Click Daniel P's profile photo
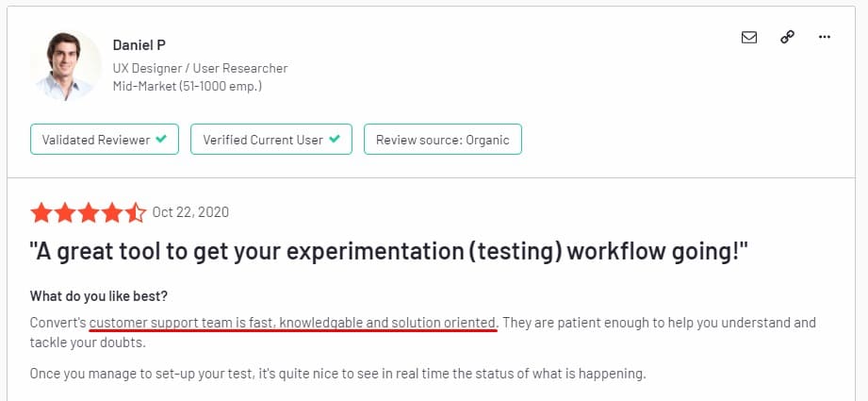Image resolution: width=868 pixels, height=401 pixels. 66,66
